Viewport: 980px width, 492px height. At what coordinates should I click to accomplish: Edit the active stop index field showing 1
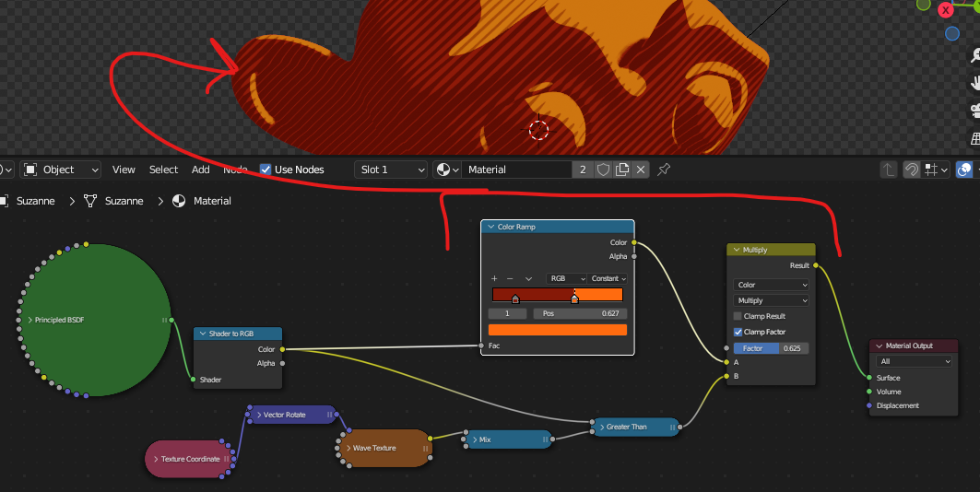tap(507, 313)
